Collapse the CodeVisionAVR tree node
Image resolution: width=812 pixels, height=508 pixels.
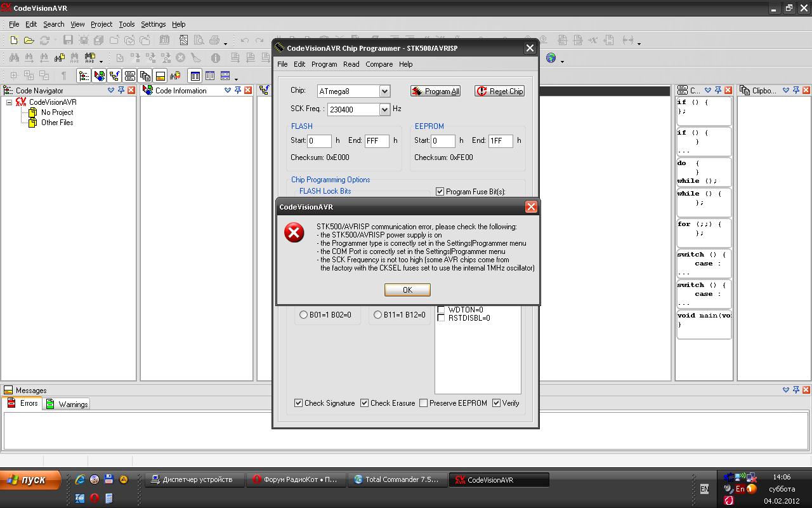coord(9,102)
